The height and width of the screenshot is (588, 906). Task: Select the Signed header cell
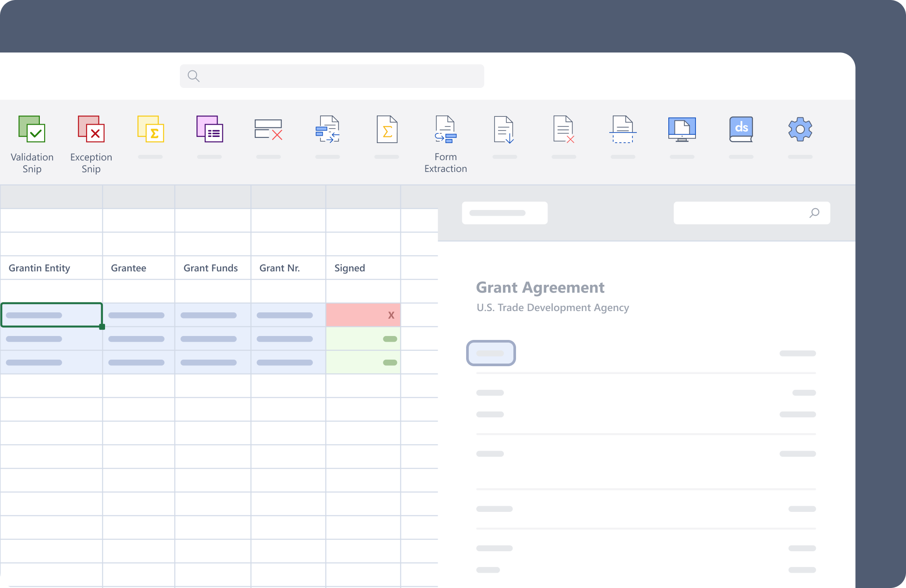363,268
